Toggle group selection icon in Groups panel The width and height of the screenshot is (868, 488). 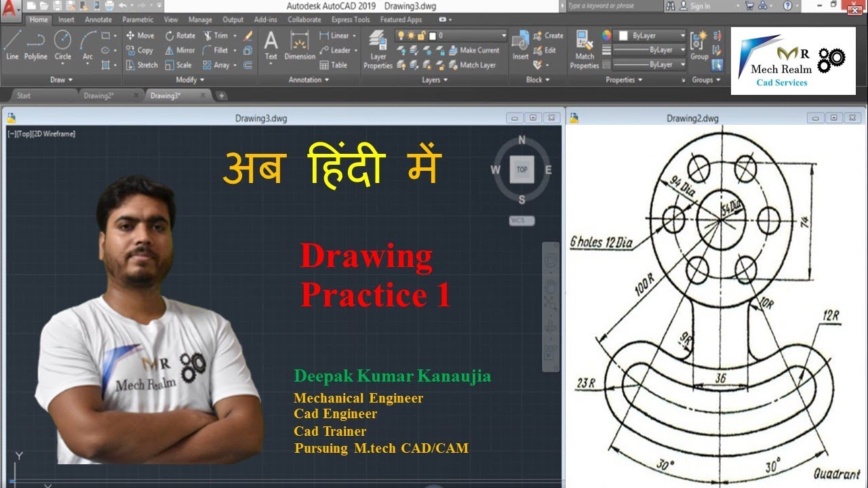click(x=717, y=65)
